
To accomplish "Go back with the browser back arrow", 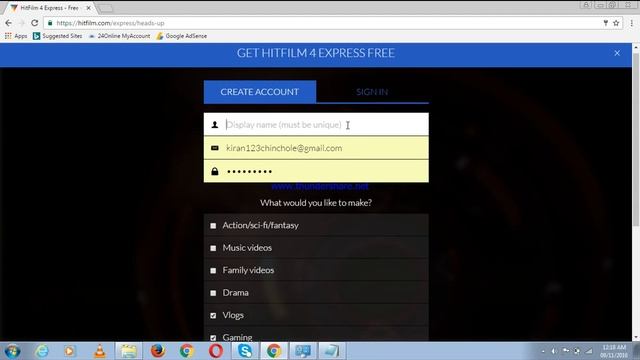I will coord(9,23).
